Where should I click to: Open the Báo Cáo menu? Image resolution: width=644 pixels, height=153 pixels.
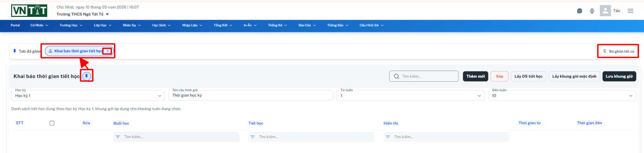coord(307,25)
